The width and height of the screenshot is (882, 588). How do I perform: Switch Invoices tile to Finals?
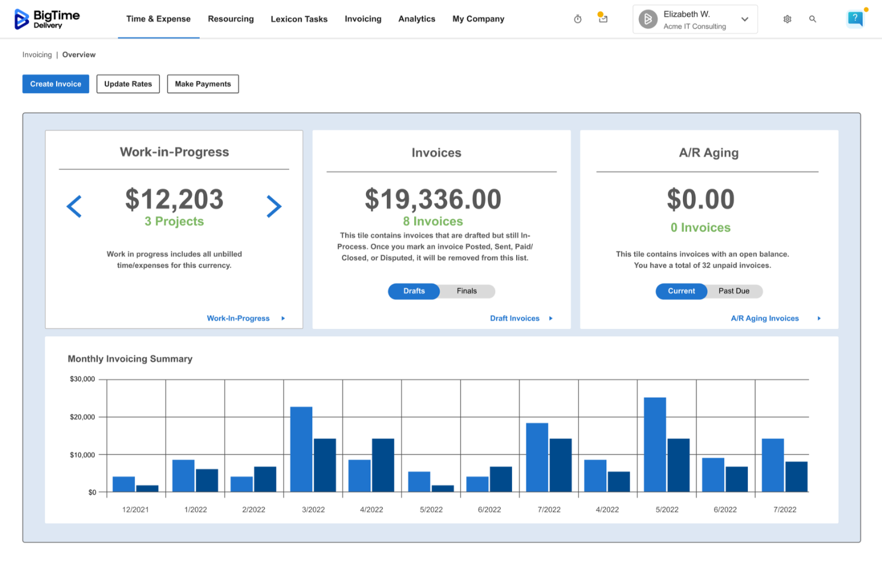pos(467,291)
